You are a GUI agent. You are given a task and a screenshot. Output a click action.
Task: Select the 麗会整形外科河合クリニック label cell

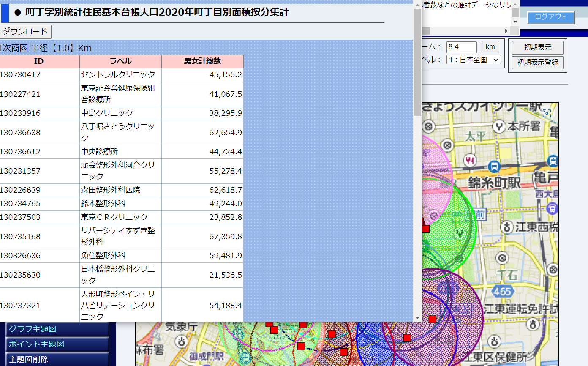coord(120,171)
